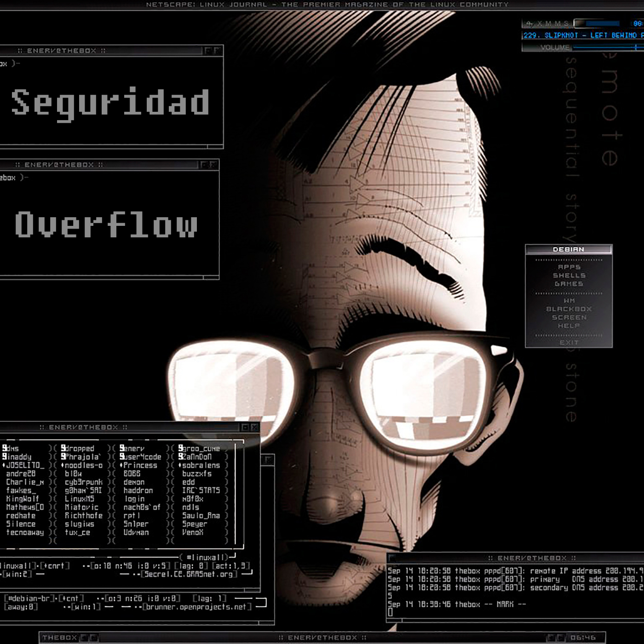Click next workspace arrow beside THEBOX

(93, 638)
